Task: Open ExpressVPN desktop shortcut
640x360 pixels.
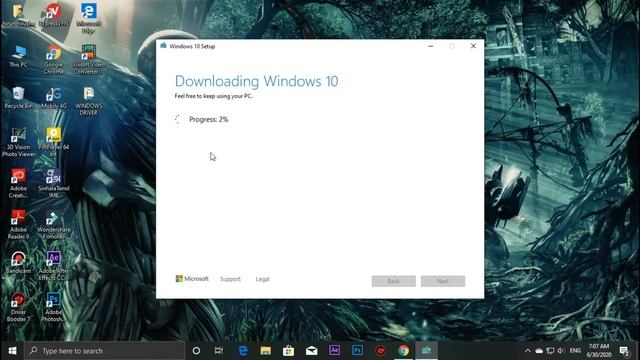Action: point(53,15)
